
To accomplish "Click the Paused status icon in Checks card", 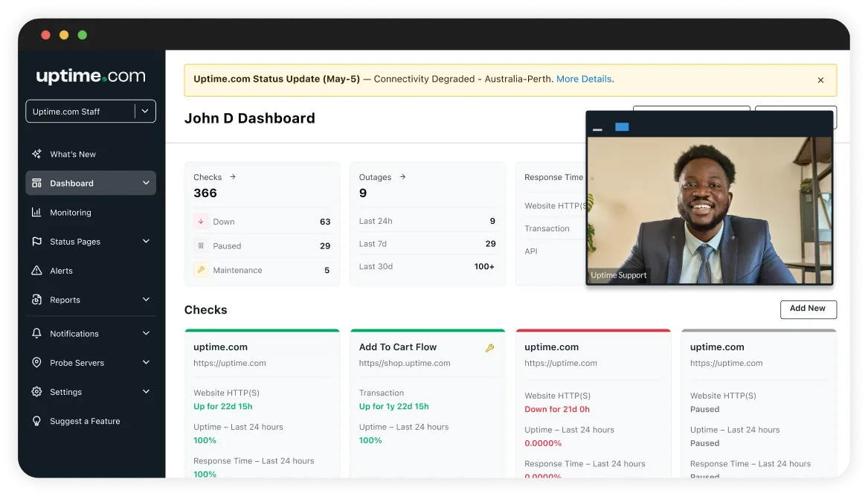I will [201, 245].
